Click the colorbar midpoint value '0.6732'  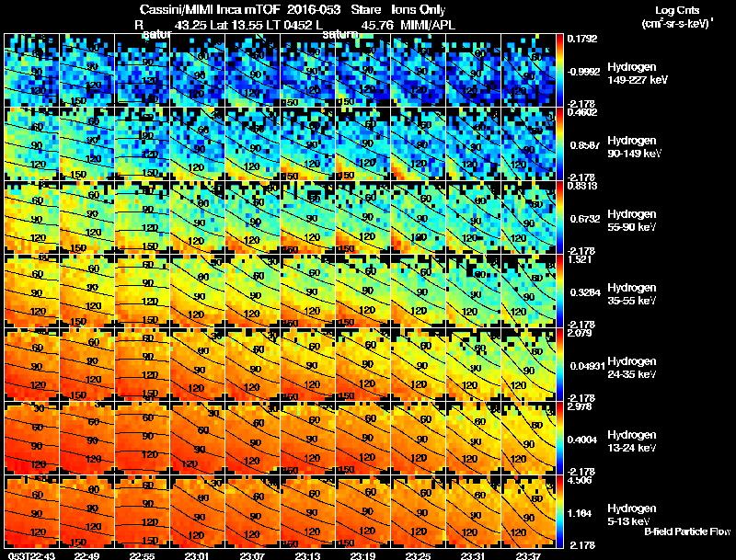click(x=585, y=219)
